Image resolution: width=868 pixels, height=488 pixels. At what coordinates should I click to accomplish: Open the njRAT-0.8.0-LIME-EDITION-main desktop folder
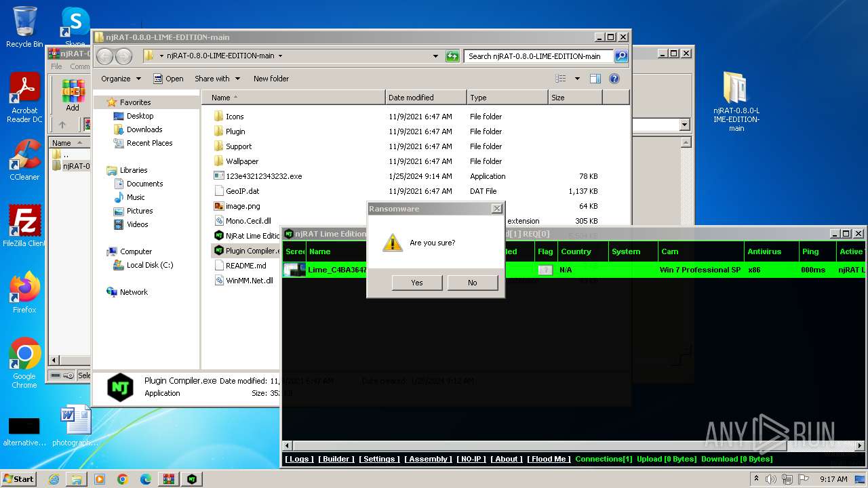pyautogui.click(x=736, y=102)
